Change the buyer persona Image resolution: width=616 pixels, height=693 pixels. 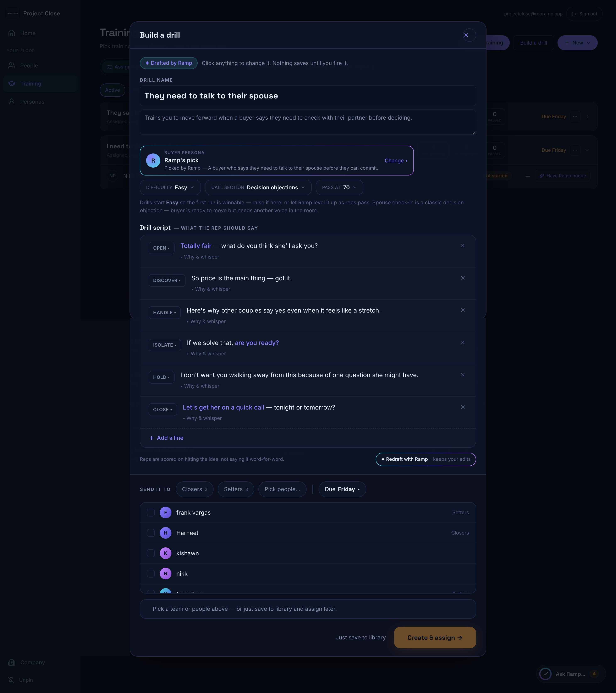(x=396, y=161)
